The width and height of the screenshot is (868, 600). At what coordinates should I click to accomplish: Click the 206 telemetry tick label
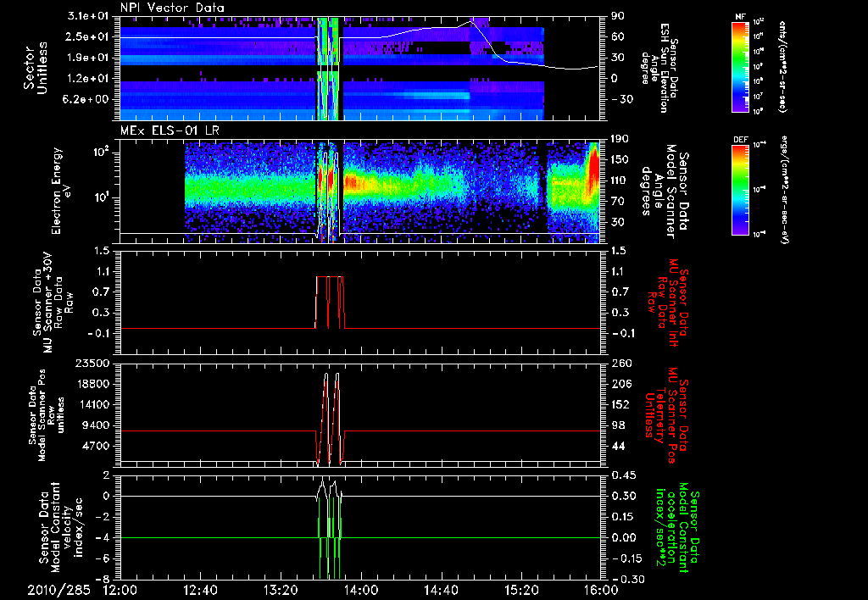click(620, 384)
